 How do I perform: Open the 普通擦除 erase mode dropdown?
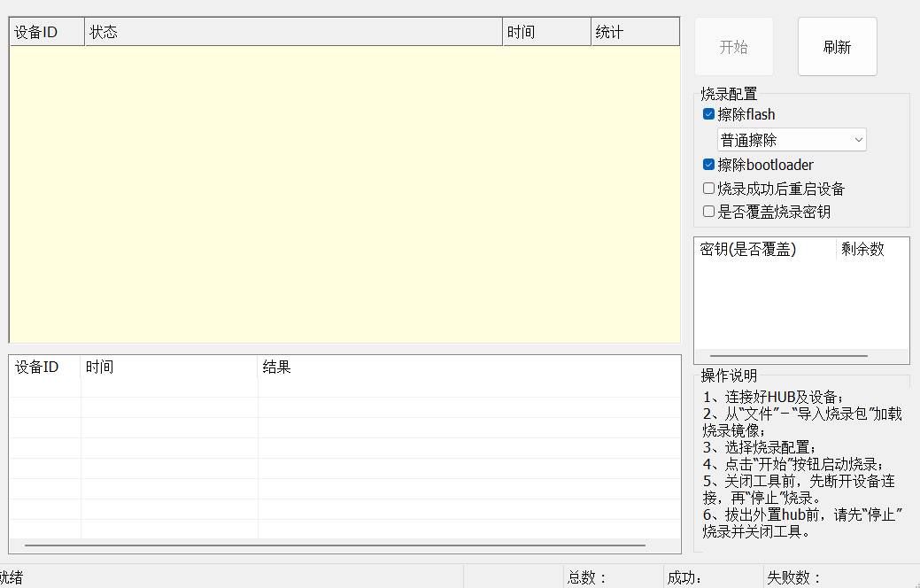(x=792, y=140)
